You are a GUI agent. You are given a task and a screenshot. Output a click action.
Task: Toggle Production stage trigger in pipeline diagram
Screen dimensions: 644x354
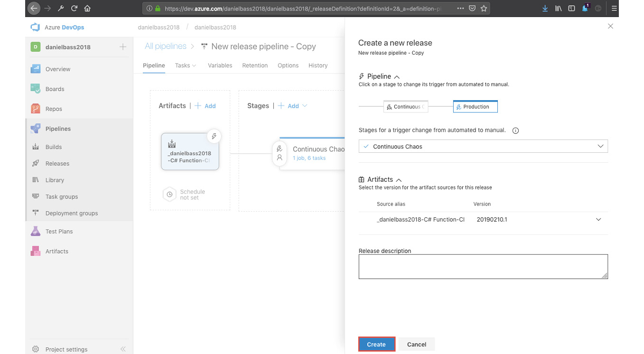pos(476,107)
